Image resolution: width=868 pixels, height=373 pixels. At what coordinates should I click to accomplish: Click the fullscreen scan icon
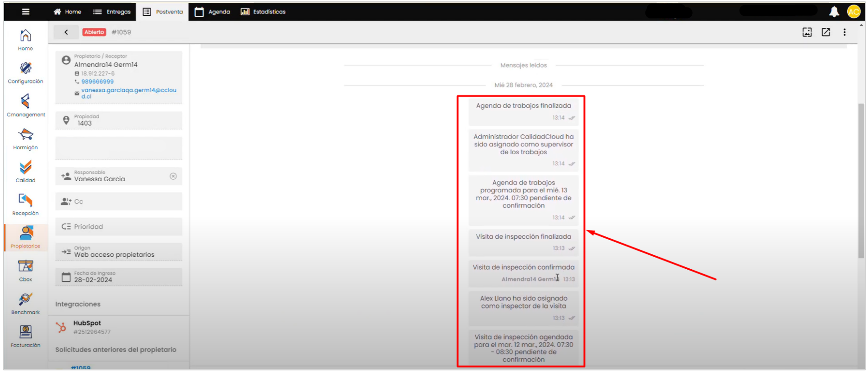click(807, 32)
